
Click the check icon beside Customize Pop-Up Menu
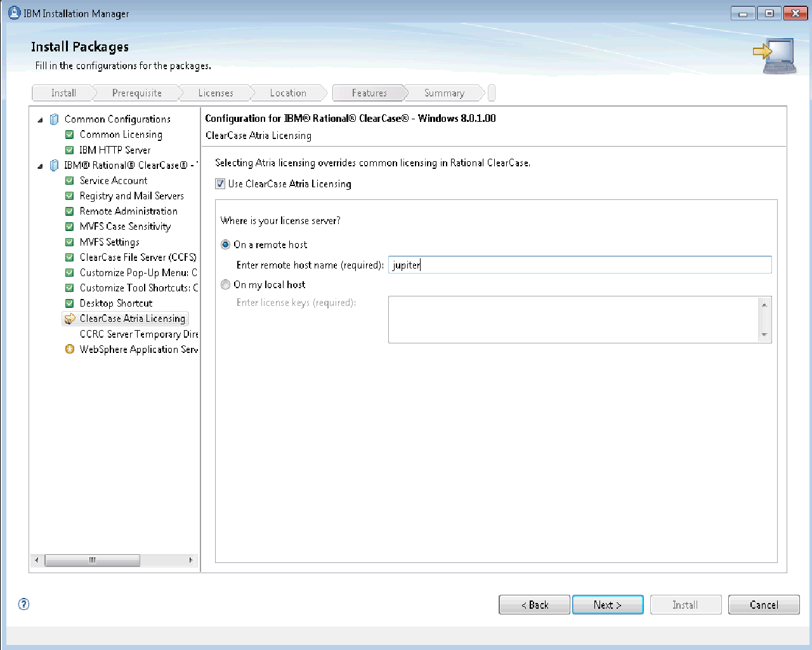point(70,272)
